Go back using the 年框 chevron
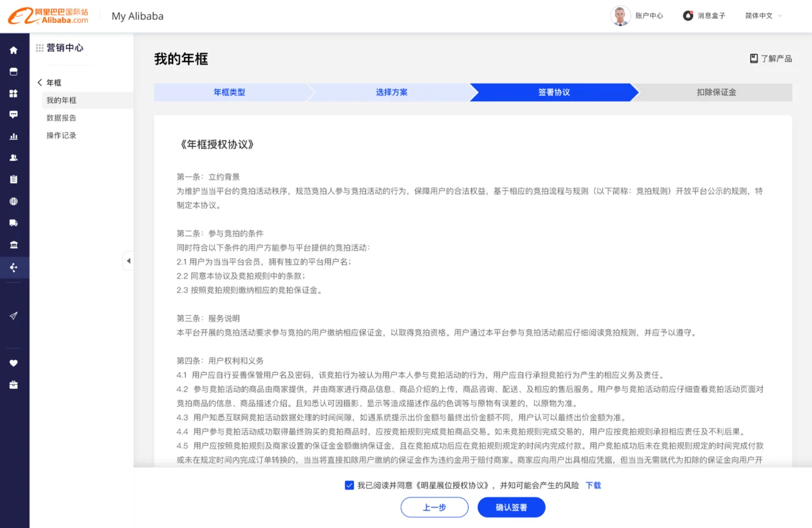 [40, 83]
